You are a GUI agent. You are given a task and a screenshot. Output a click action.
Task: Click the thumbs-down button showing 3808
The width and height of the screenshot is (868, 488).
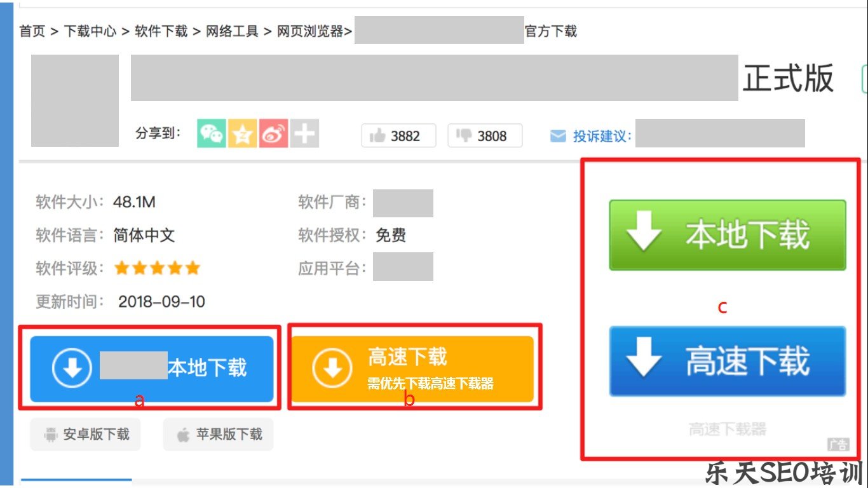(485, 135)
